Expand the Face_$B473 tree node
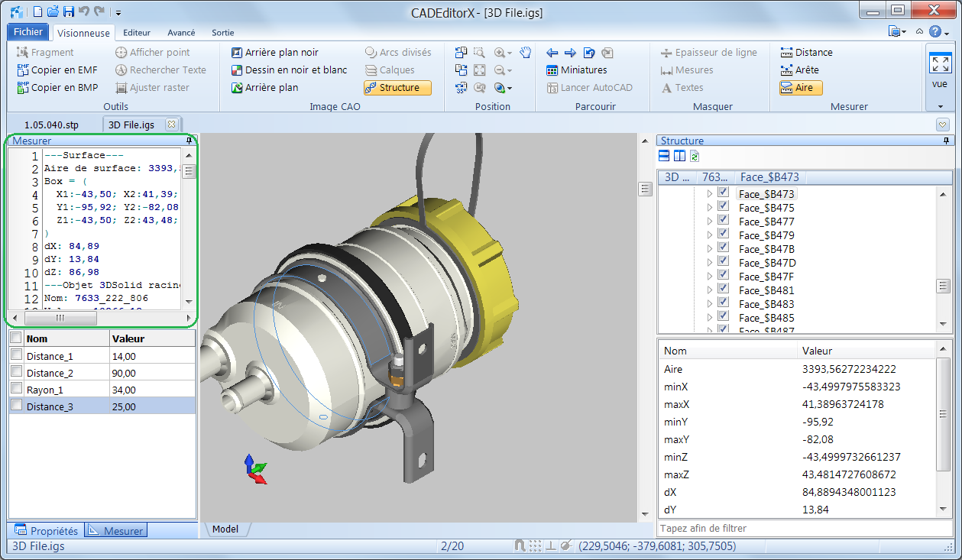Screen dimensions: 962x560 coord(710,194)
